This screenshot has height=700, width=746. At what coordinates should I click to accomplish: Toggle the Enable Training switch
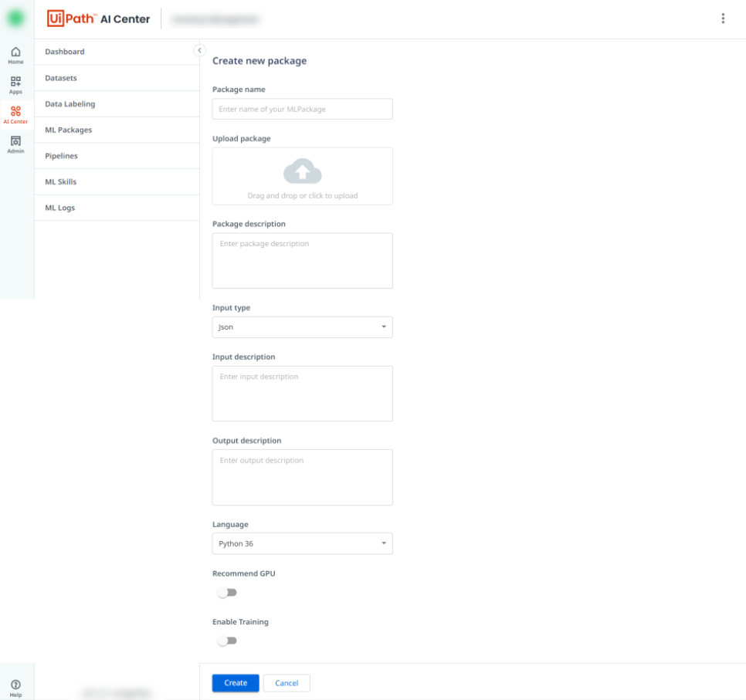tap(227, 641)
